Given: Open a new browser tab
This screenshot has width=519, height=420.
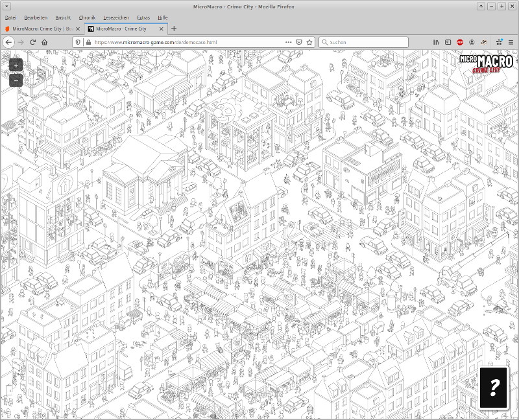Looking at the screenshot, I should point(174,29).
